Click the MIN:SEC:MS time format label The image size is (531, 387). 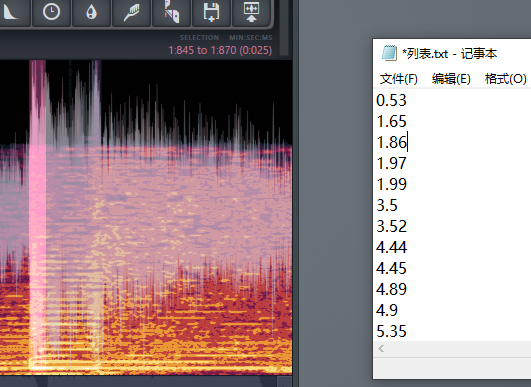point(251,38)
